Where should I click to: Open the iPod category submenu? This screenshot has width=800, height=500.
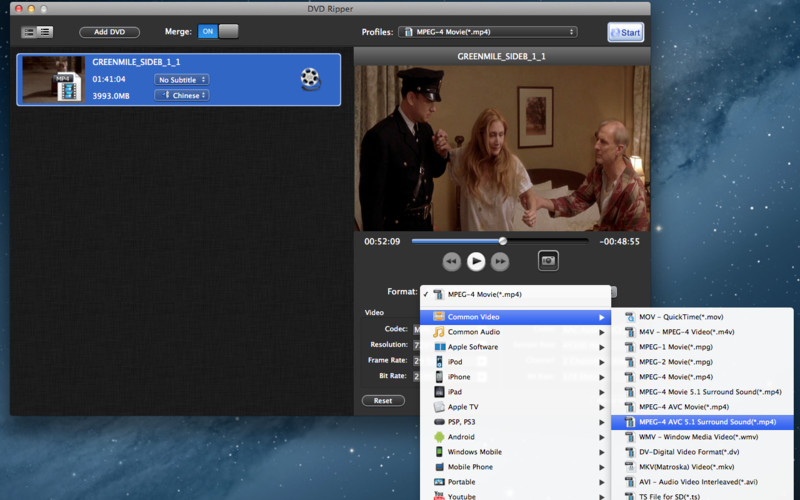coord(515,362)
